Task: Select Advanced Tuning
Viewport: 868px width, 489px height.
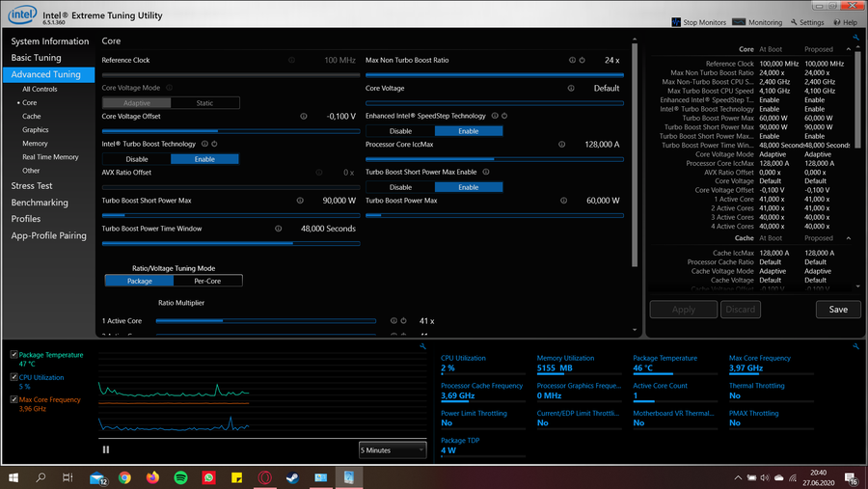Action: click(x=49, y=74)
